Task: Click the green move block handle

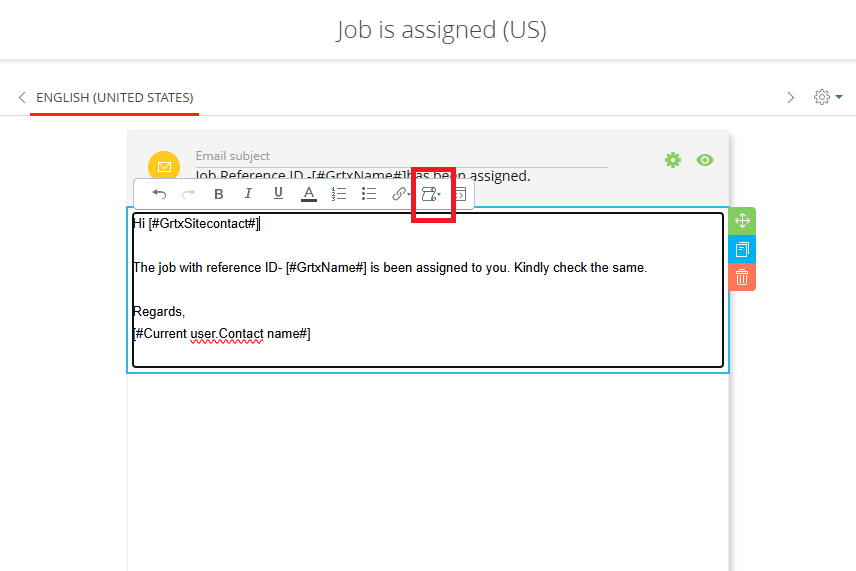Action: click(x=742, y=221)
